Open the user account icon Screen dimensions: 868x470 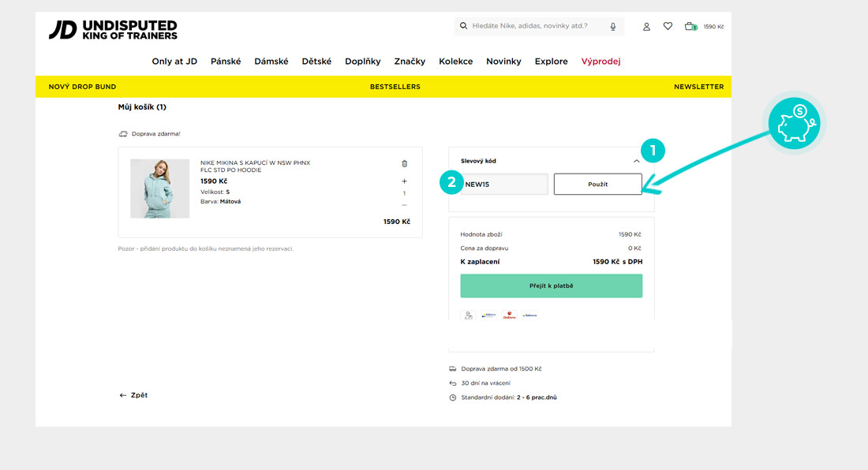pos(646,26)
